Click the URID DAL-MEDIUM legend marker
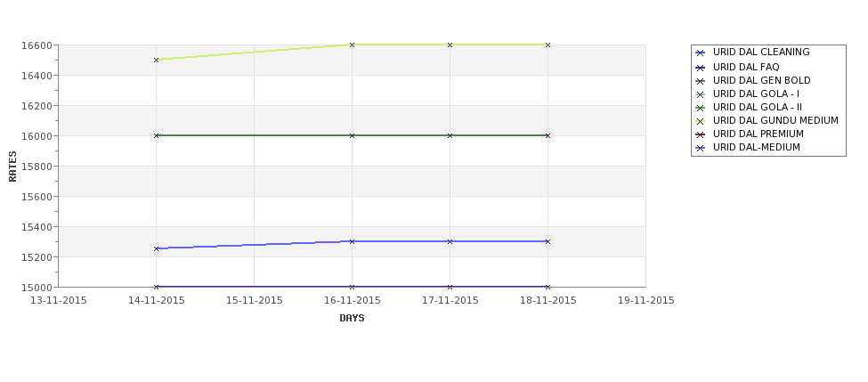This screenshot has height=382, width=868. pyautogui.click(x=701, y=149)
